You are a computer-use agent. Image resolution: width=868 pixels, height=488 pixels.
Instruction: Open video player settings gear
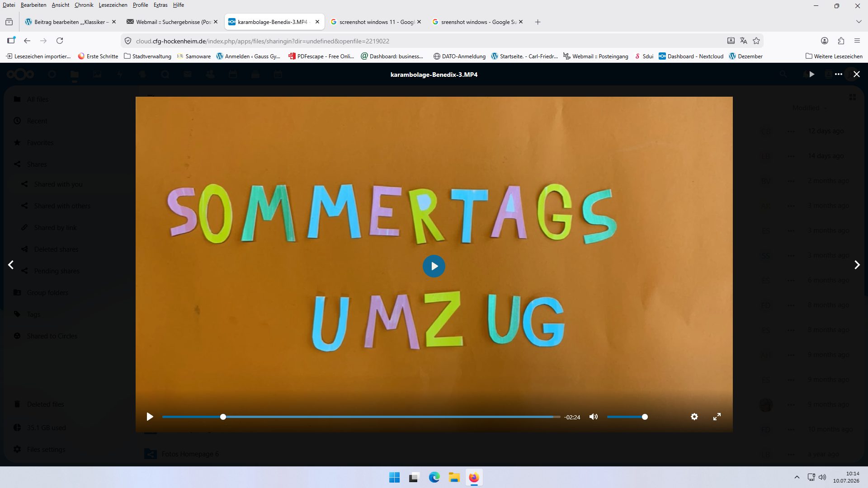694,417
